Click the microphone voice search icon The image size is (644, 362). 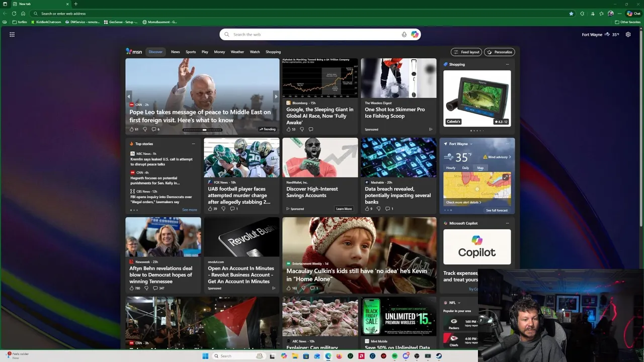click(404, 35)
